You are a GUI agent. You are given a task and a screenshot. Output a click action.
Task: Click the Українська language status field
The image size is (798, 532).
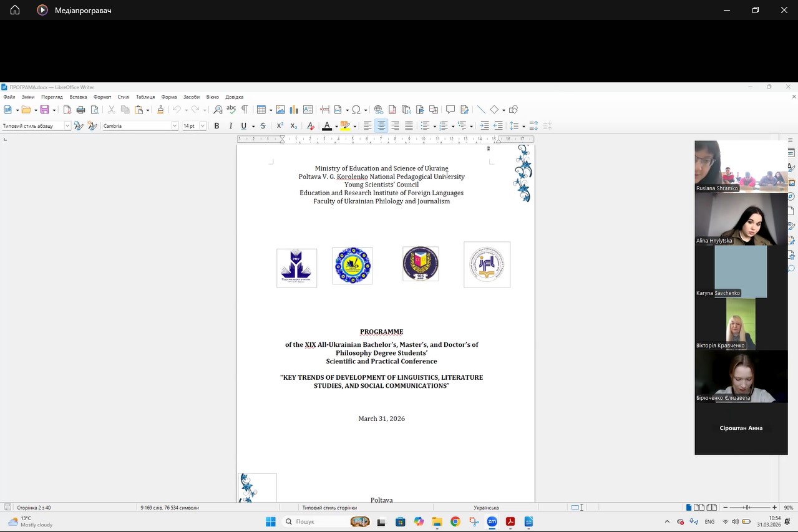(485, 508)
